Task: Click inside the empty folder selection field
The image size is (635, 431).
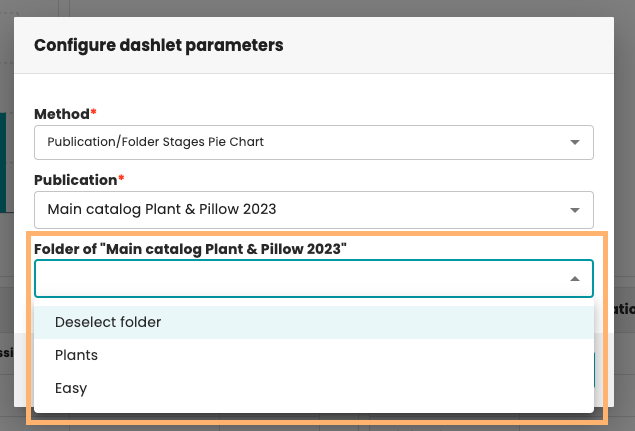Action: coord(300,279)
